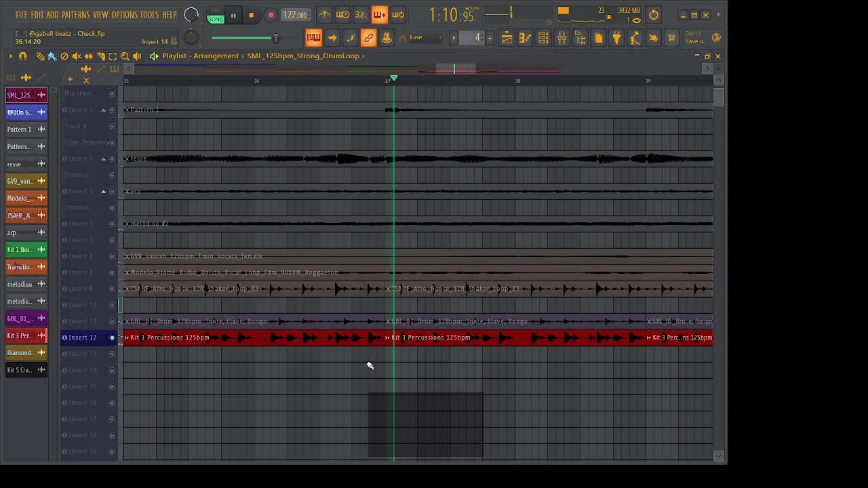Open the FILE menu
868x488 pixels.
coord(22,15)
